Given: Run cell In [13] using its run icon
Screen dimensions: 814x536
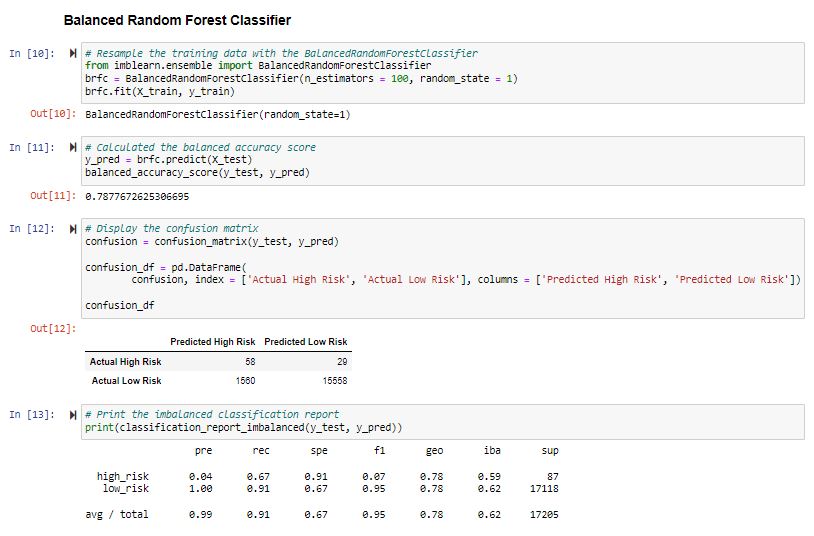Looking at the screenshot, I should (x=73, y=414).
